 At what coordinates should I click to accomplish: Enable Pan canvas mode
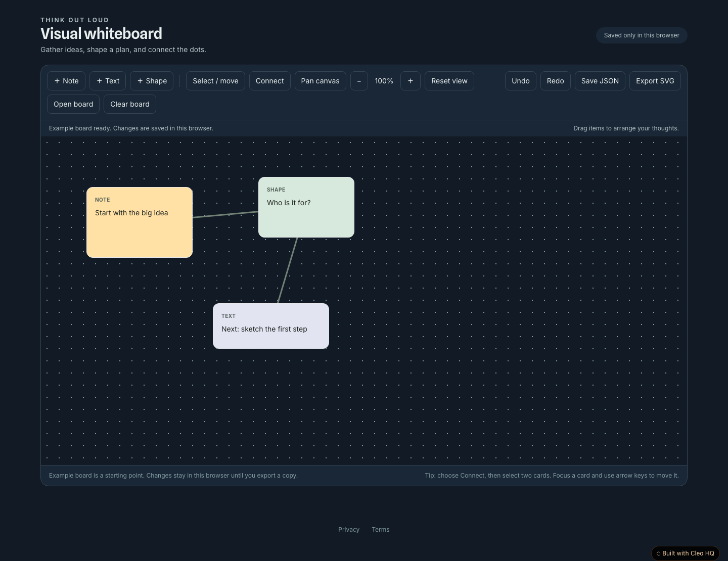(x=321, y=81)
